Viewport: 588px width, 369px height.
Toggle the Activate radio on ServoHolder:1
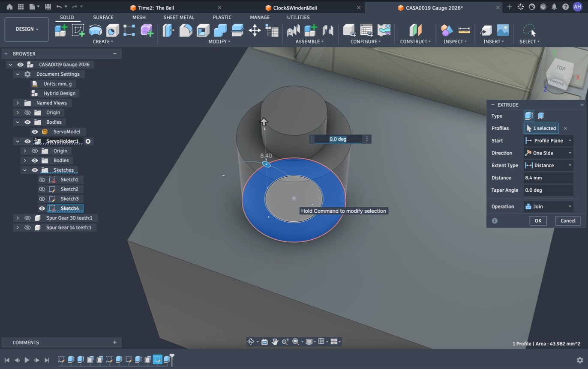pos(88,141)
